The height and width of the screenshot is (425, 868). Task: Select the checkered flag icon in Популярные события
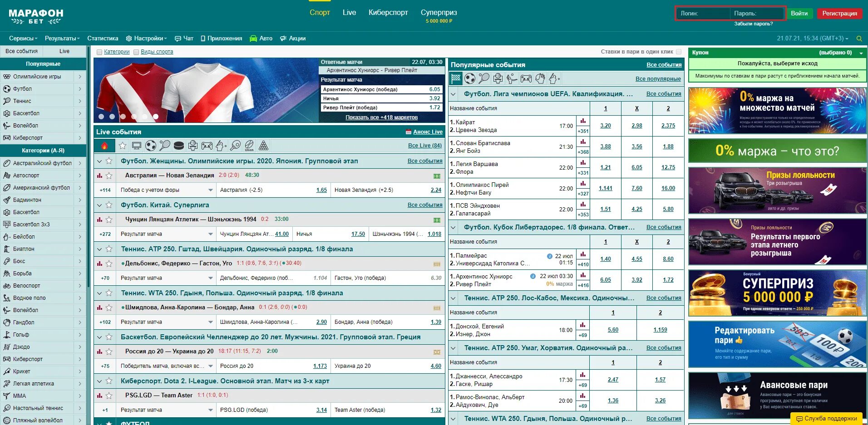[456, 78]
